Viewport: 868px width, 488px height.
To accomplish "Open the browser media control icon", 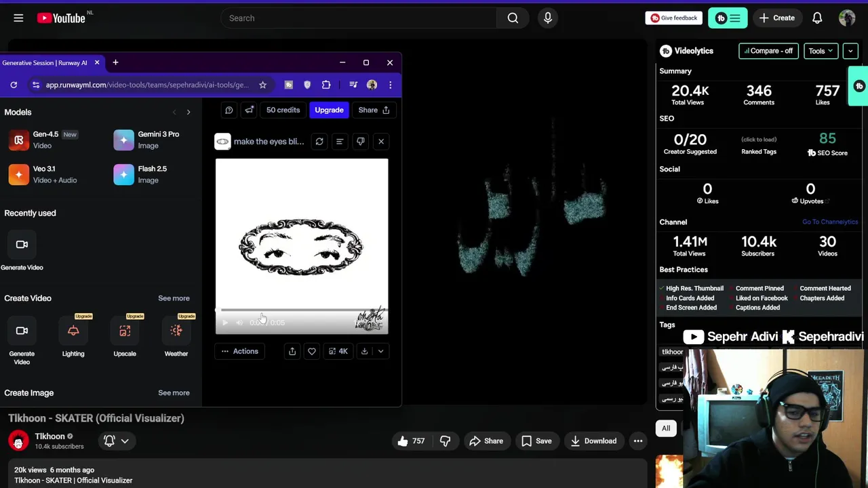I will pyautogui.click(x=353, y=85).
